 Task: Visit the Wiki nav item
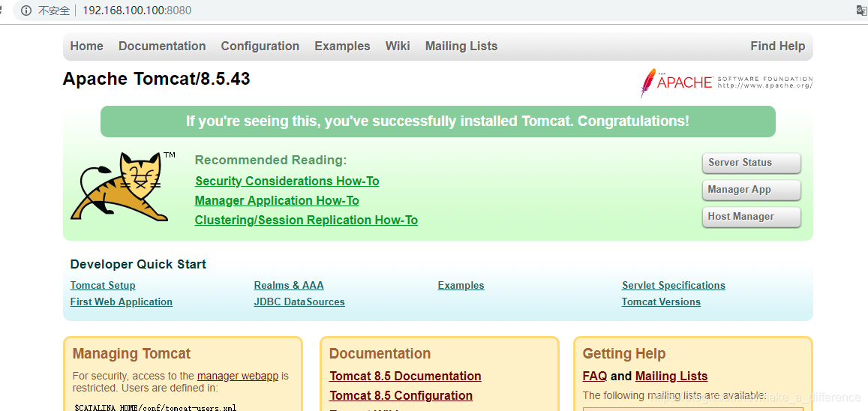point(398,46)
